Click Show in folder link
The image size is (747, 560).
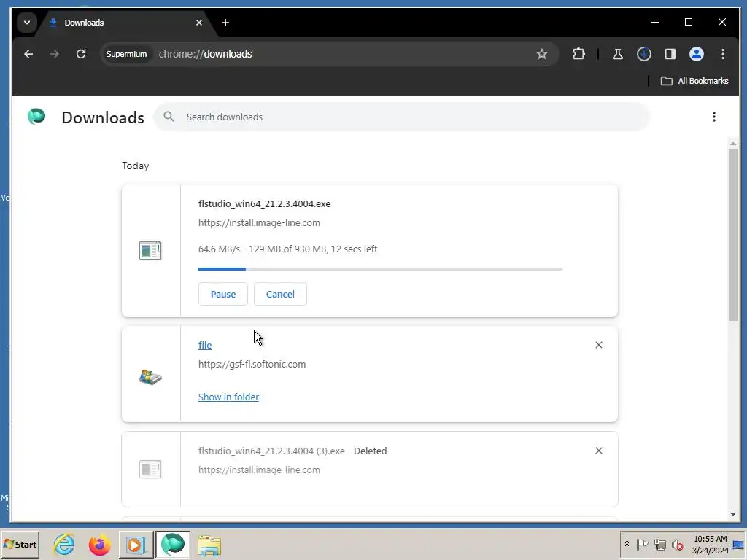228,397
